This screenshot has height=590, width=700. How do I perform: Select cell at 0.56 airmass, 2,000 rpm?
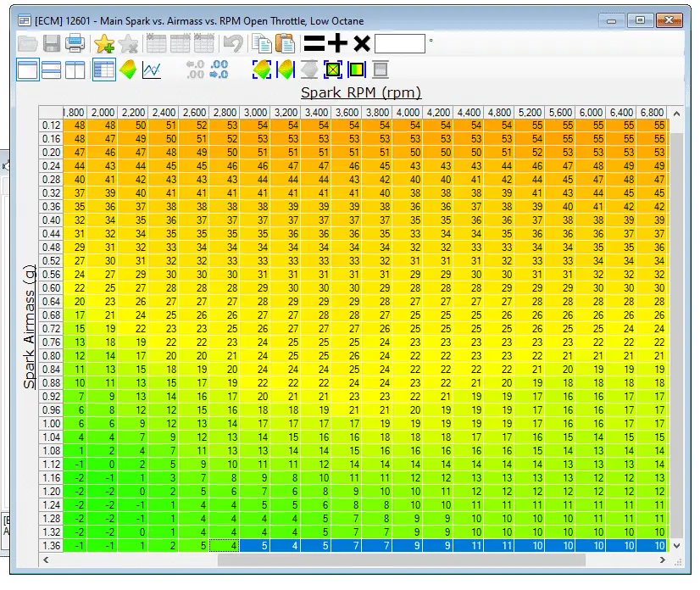pos(103,275)
